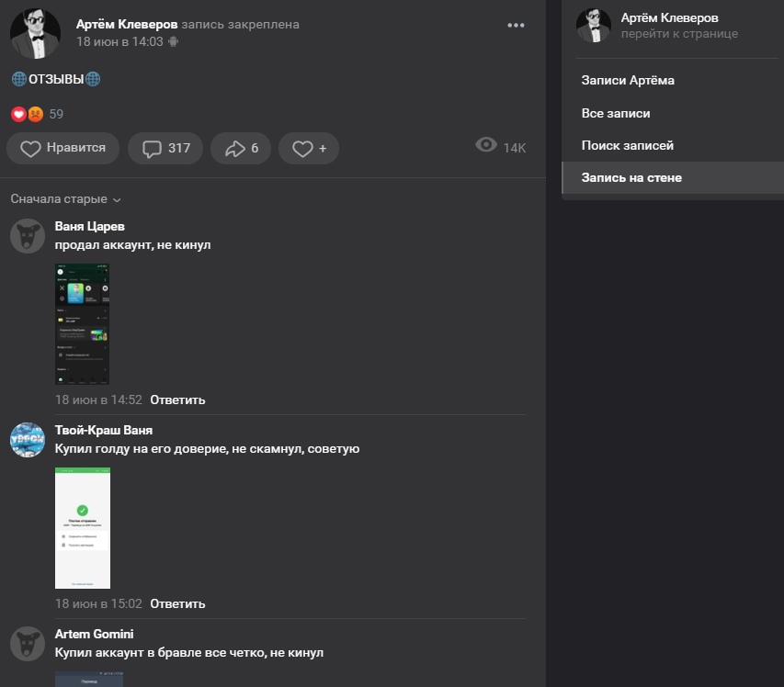The height and width of the screenshot is (687, 784).
Task: Toggle the Нравится like button
Action: pyautogui.click(x=62, y=148)
